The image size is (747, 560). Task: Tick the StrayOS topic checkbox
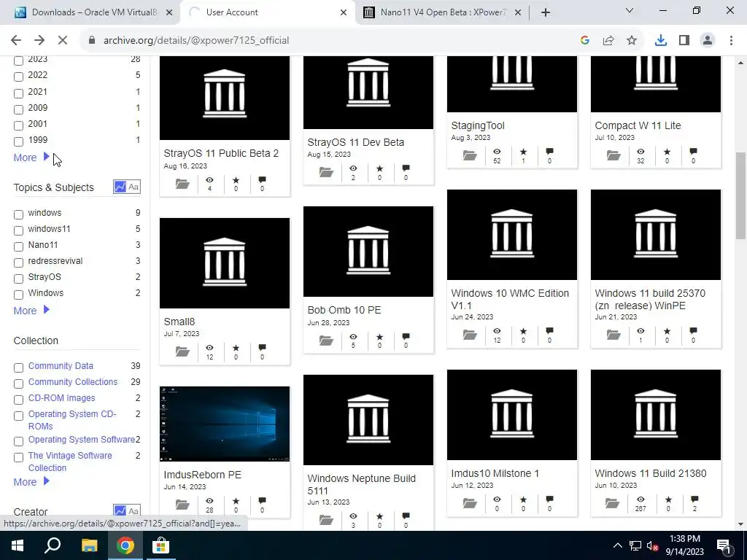pos(18,279)
